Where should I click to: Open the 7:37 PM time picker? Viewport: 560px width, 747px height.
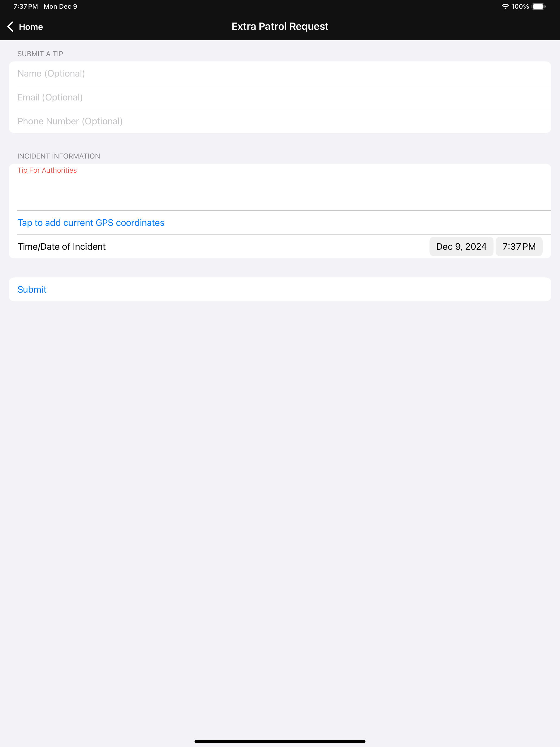(519, 246)
